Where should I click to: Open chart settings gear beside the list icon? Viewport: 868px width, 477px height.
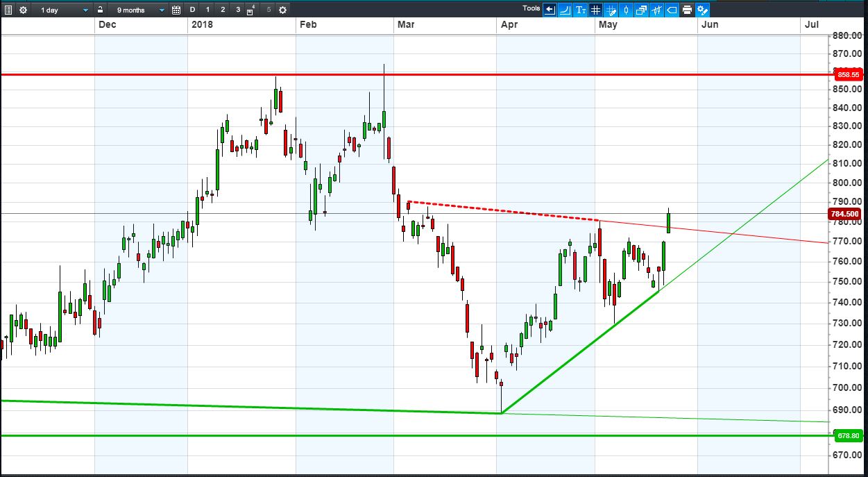tap(23, 10)
